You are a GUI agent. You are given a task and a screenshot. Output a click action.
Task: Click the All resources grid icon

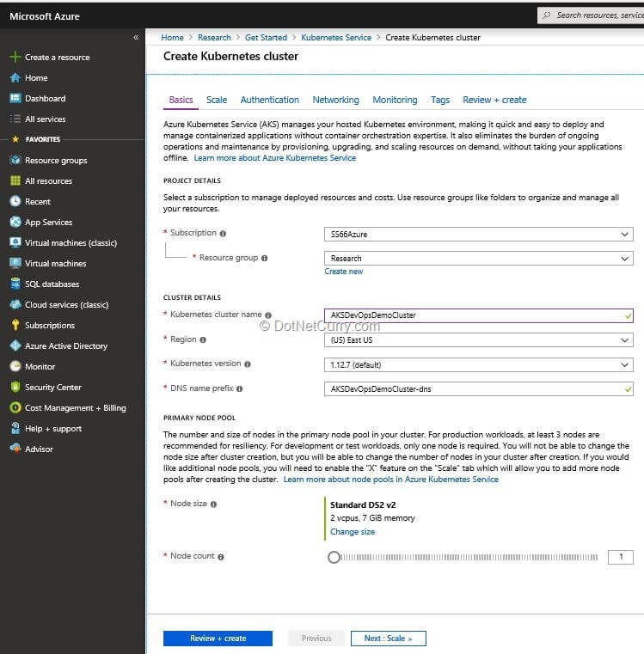(x=15, y=180)
